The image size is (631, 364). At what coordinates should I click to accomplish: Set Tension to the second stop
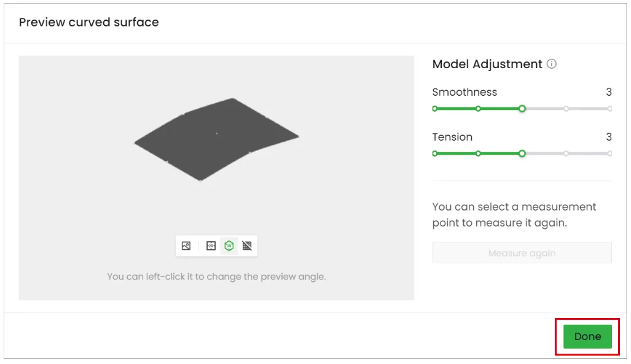pyautogui.click(x=478, y=153)
